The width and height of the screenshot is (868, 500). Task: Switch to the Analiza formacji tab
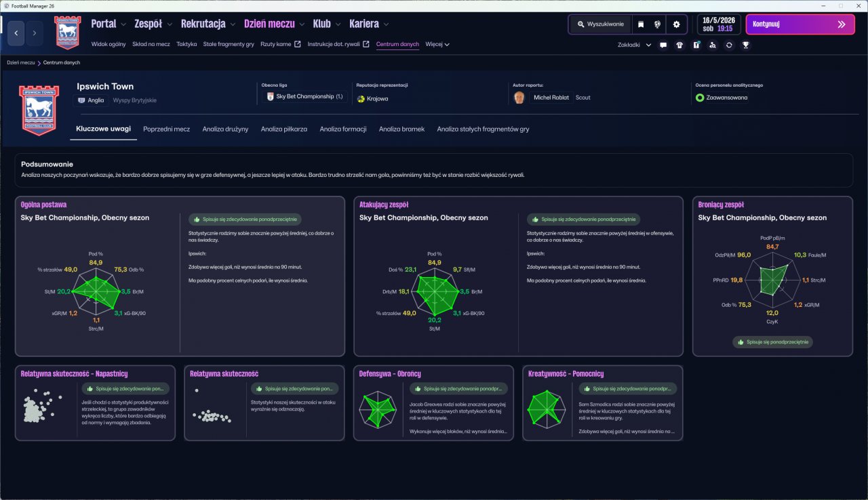343,129
